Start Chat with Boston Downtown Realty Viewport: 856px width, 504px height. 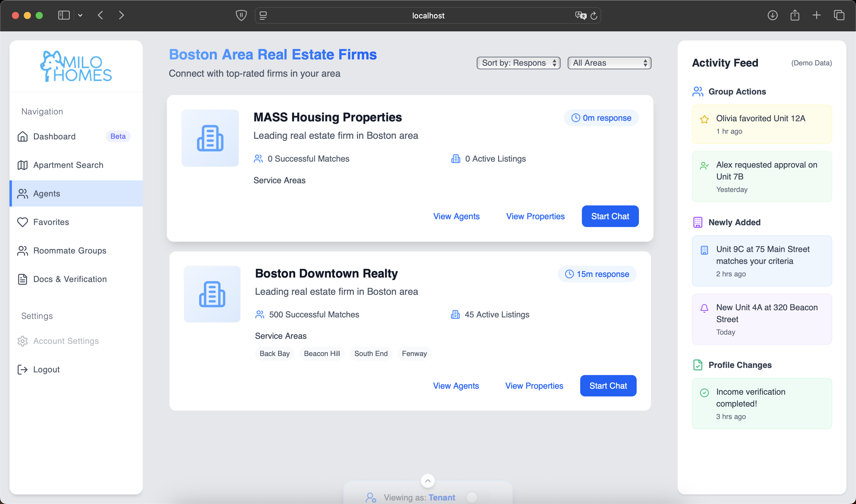click(x=608, y=386)
